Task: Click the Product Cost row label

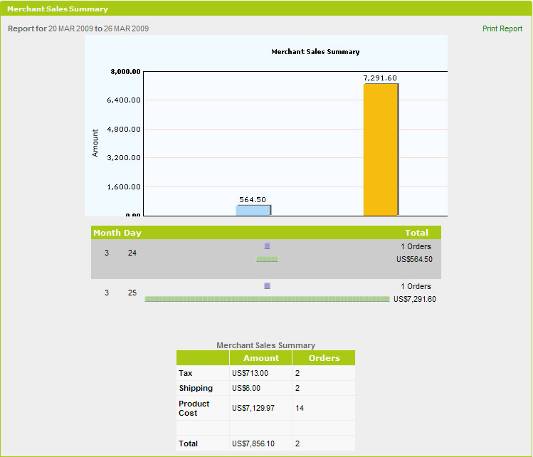Action: [x=194, y=408]
